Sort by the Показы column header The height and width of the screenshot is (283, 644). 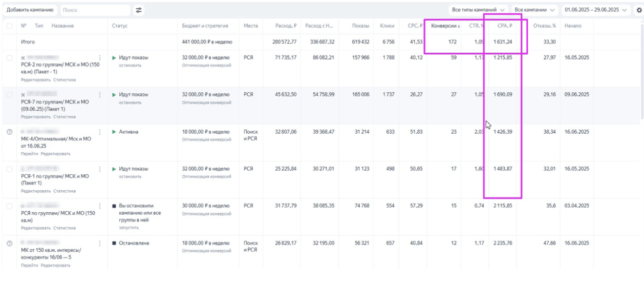click(361, 26)
